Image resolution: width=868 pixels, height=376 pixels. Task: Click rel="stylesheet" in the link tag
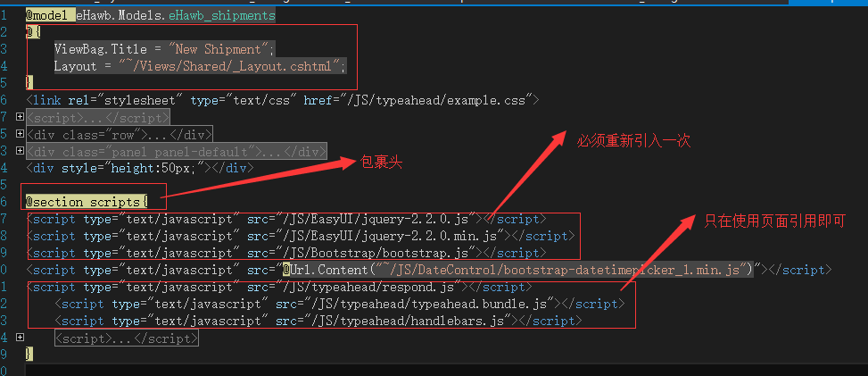tap(126, 100)
